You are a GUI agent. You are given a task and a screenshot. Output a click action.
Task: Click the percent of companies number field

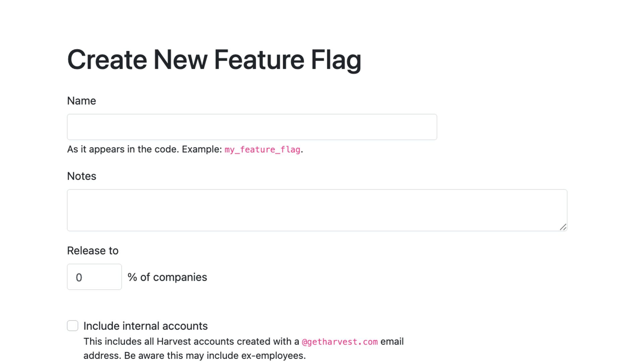coord(94,277)
